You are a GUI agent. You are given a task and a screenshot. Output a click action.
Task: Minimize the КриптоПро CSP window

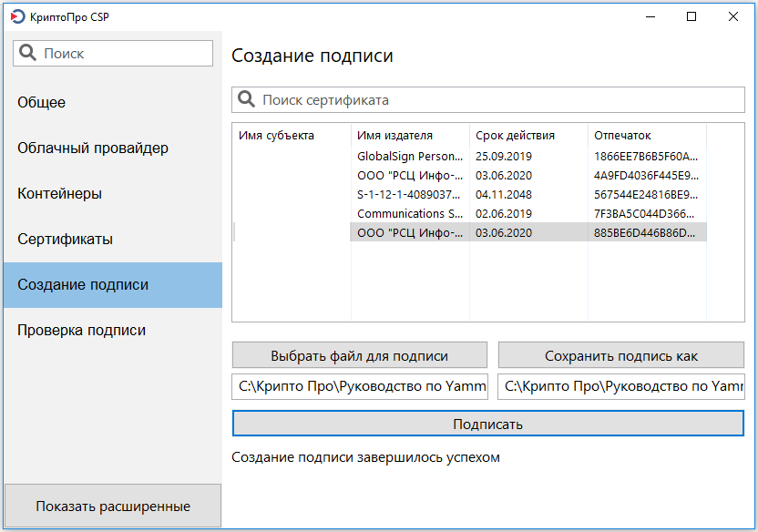coord(650,17)
